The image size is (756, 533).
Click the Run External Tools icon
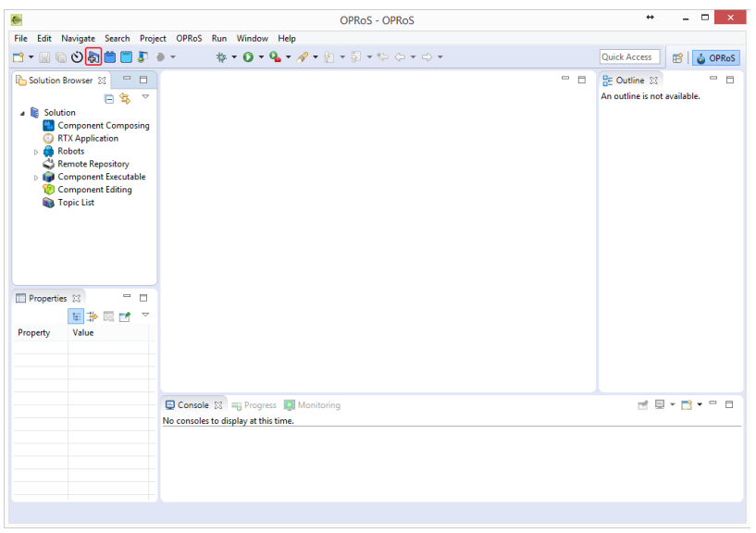pos(276,57)
